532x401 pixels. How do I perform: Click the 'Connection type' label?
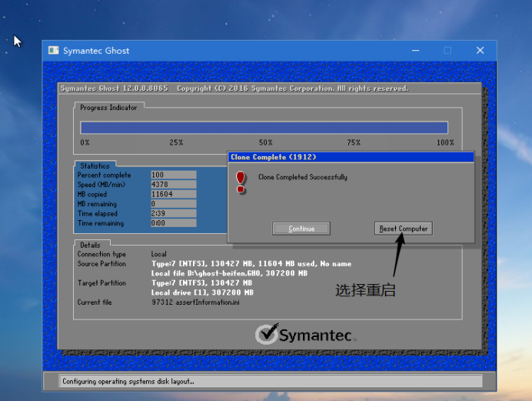point(101,254)
